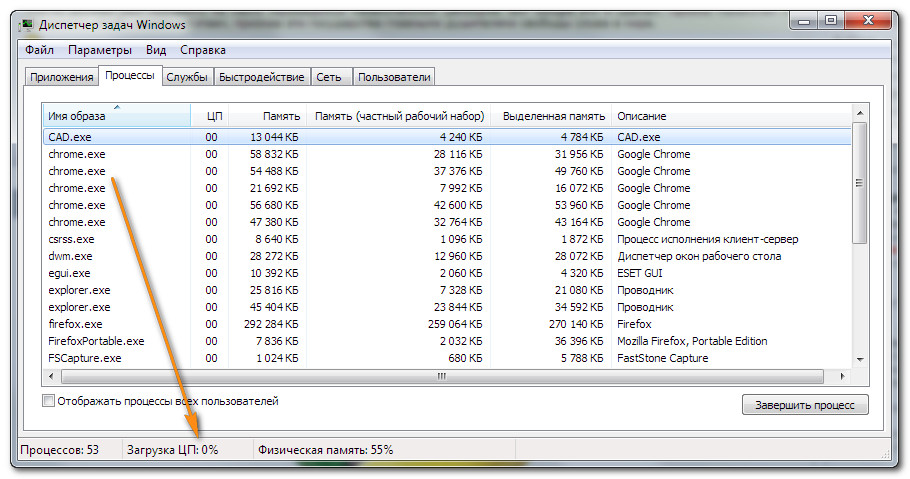Click the Загрузка ЦП: 0% status entry
The height and width of the screenshot is (479, 910).
point(172,450)
